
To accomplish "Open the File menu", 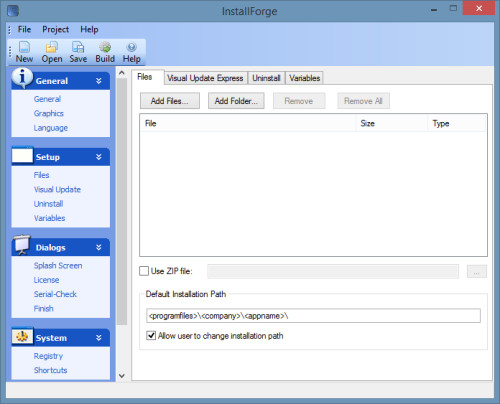I will pos(24,29).
